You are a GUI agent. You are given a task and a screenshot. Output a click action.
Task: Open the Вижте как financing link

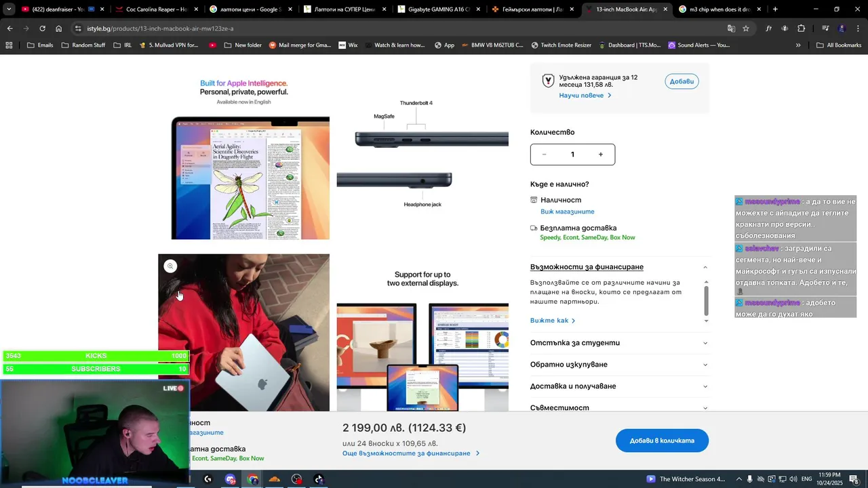552,321
